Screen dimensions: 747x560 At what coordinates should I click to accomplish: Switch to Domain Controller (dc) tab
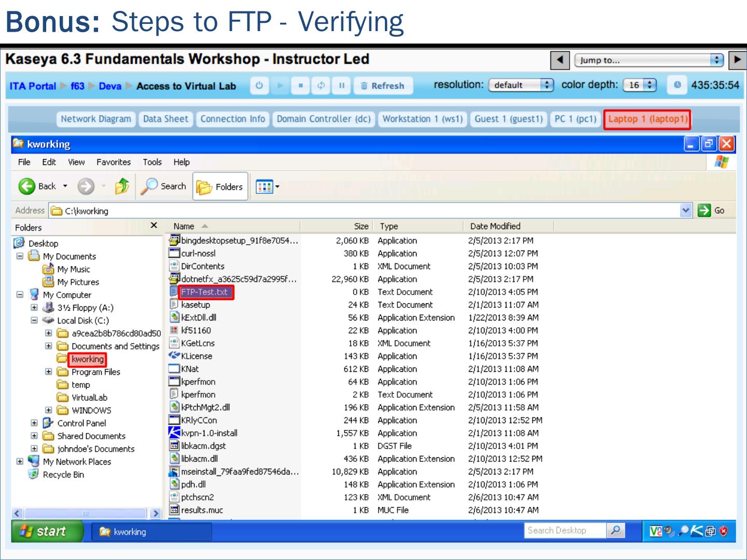click(323, 119)
